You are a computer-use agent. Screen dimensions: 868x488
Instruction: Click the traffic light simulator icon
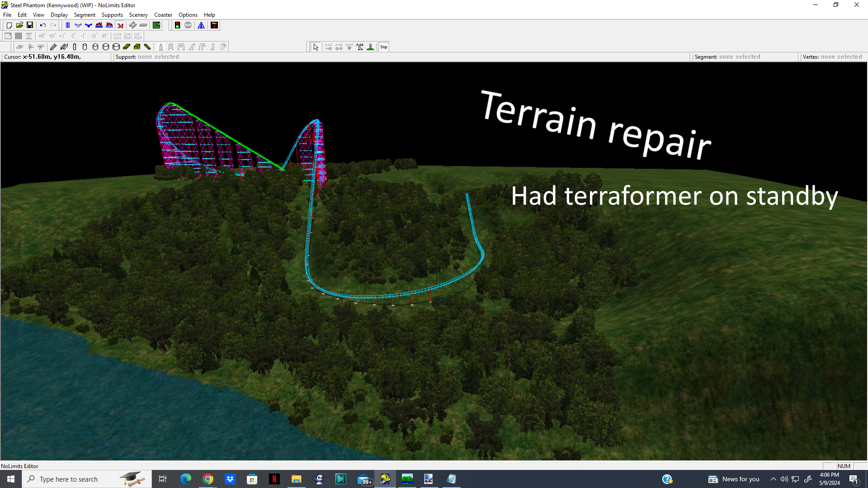coord(178,25)
